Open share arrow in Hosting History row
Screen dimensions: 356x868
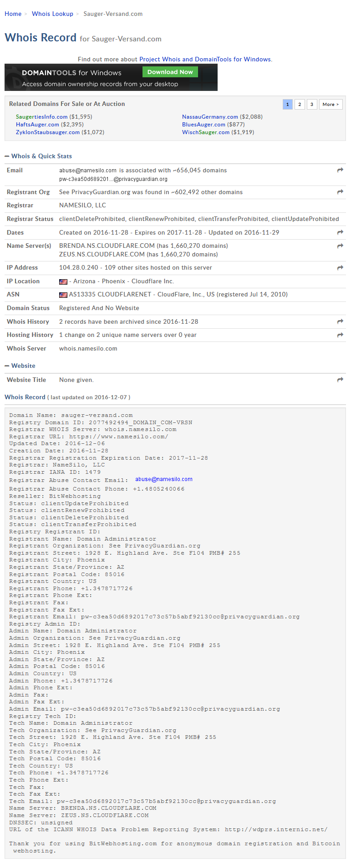[x=340, y=335]
